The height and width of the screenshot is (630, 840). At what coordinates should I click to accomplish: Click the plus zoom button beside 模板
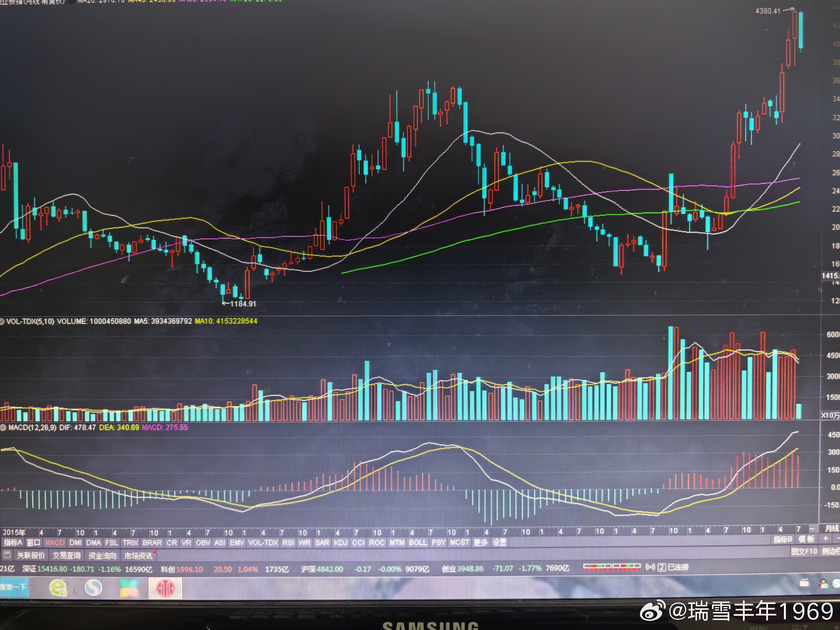[x=826, y=539]
